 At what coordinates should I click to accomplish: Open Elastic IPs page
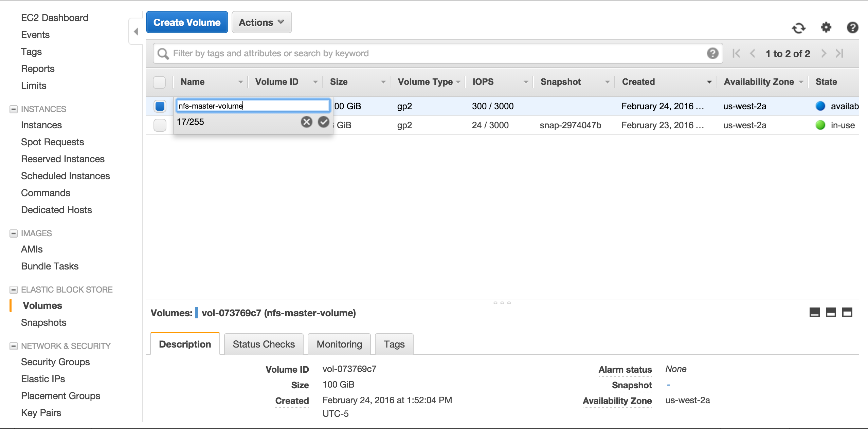pos(43,379)
